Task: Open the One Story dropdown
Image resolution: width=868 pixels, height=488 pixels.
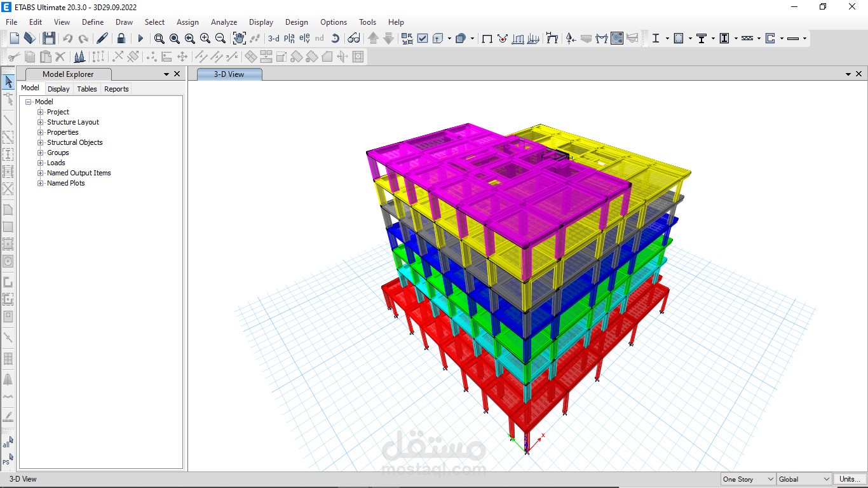Action: [748, 479]
